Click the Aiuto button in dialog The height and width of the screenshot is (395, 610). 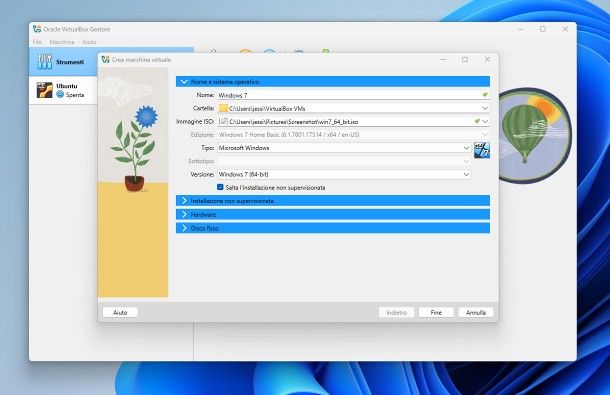click(120, 312)
